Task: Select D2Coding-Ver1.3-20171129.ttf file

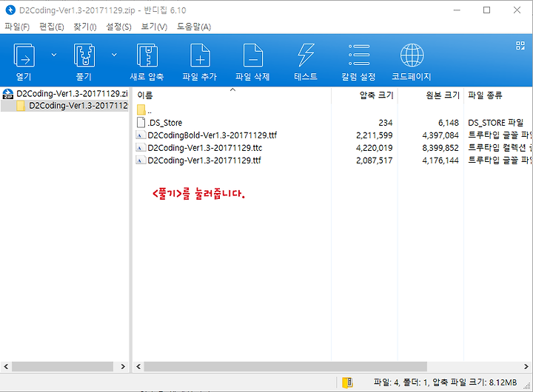Action: point(204,160)
